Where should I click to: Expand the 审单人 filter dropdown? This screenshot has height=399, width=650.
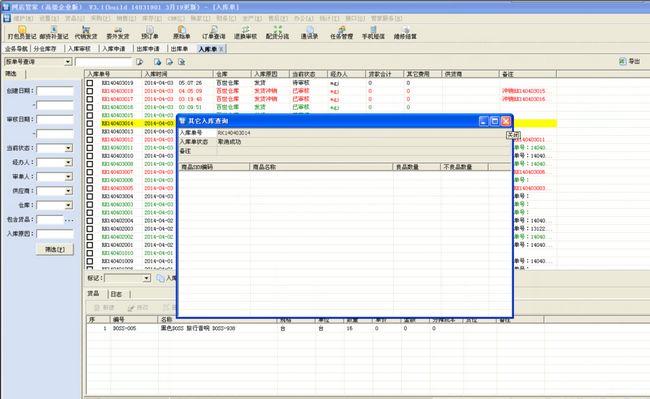68,177
